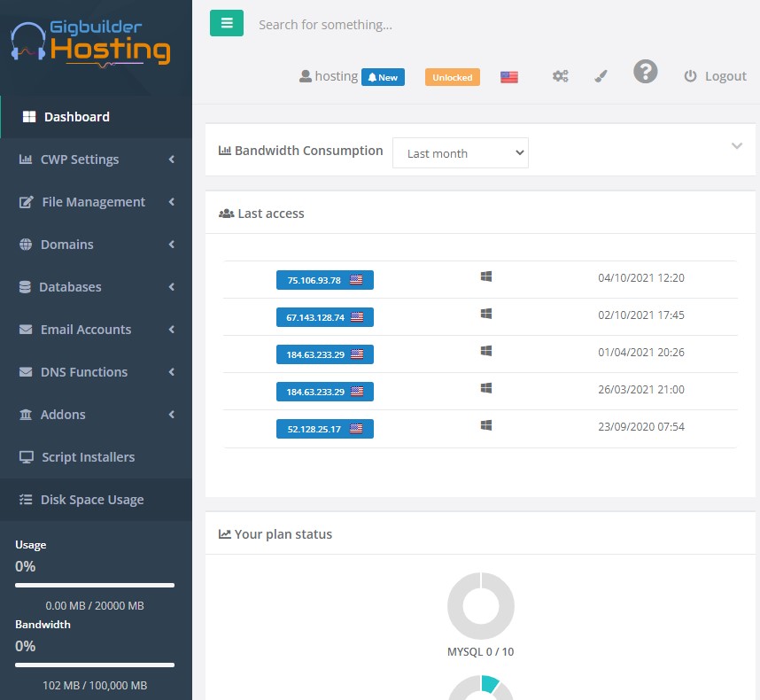The width and height of the screenshot is (760, 700).
Task: Click the paintbrush theme icon
Action: click(601, 76)
